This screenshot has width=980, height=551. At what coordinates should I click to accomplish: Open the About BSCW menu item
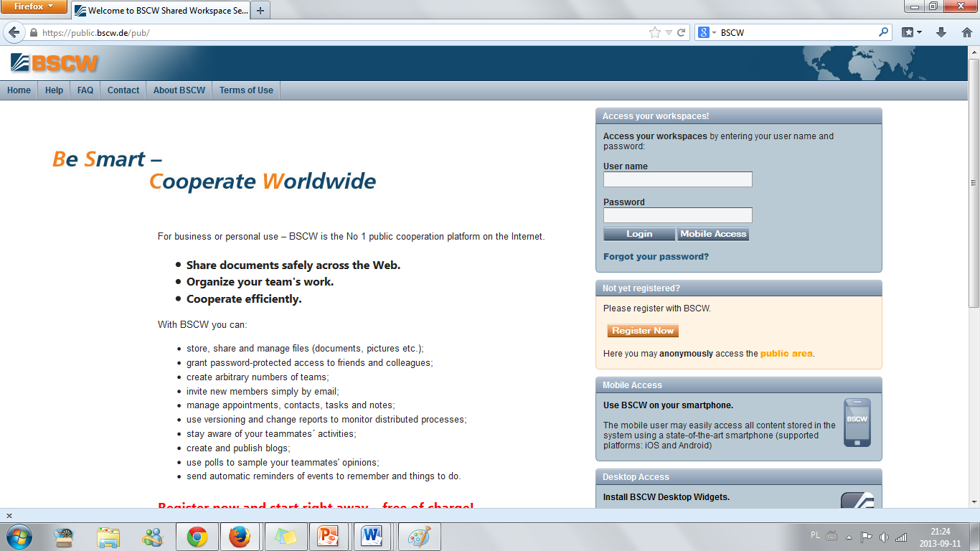click(x=179, y=90)
